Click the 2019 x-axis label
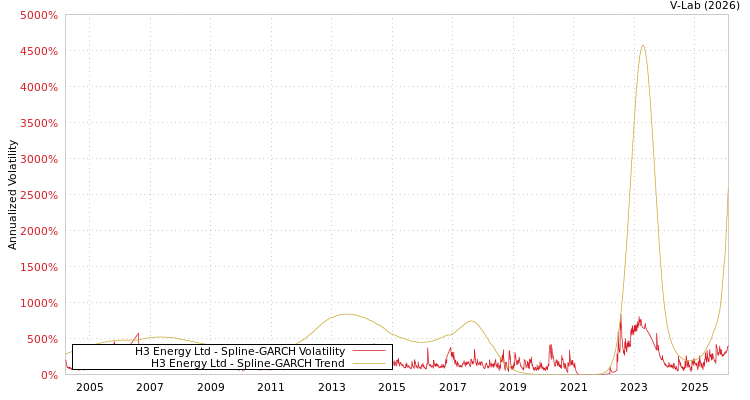The image size is (750, 400). point(513,387)
